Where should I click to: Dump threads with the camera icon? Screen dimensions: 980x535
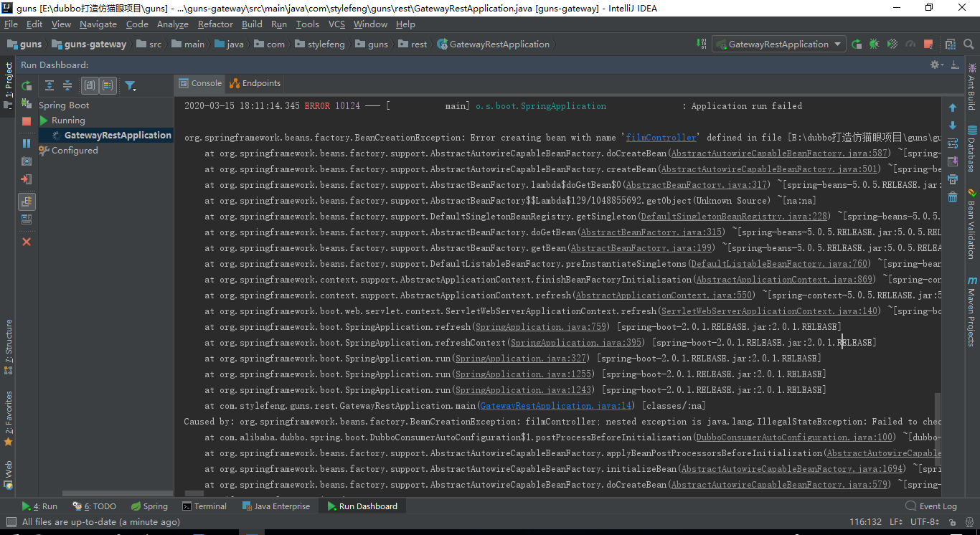[27, 161]
